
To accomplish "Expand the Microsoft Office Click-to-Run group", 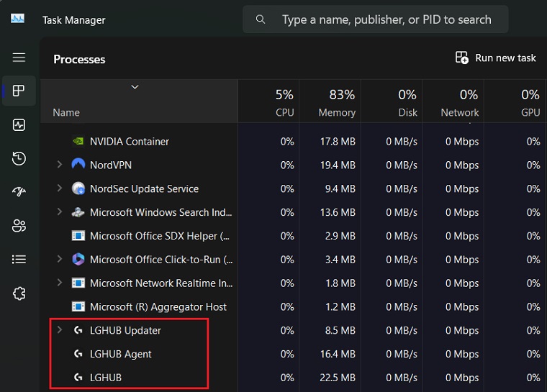I will tap(59, 259).
